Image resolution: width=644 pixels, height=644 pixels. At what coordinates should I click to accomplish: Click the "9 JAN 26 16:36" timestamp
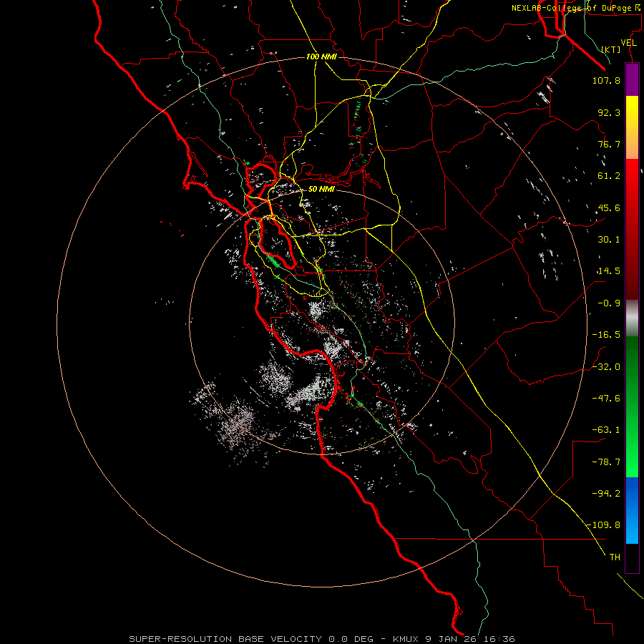click(x=470, y=639)
